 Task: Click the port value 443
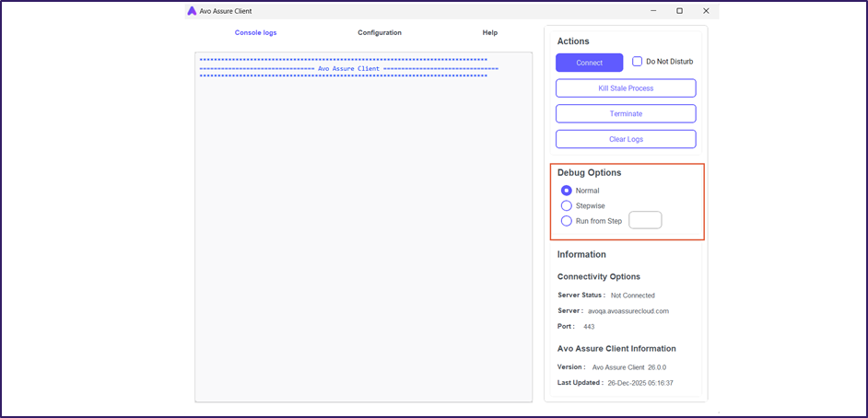pyautogui.click(x=589, y=327)
